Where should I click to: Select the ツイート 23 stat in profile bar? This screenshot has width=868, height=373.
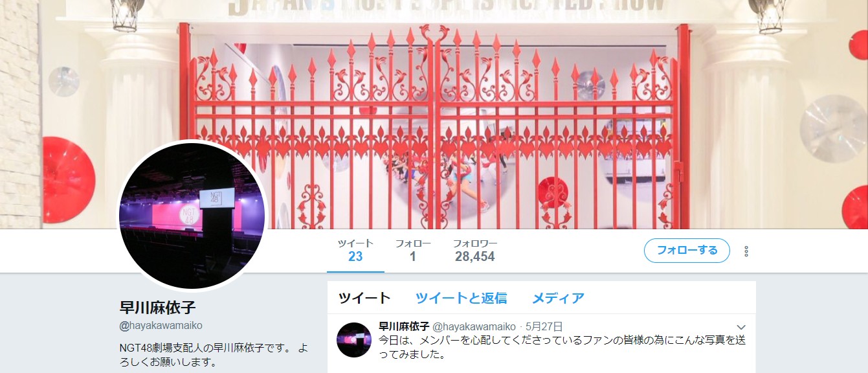tap(355, 251)
